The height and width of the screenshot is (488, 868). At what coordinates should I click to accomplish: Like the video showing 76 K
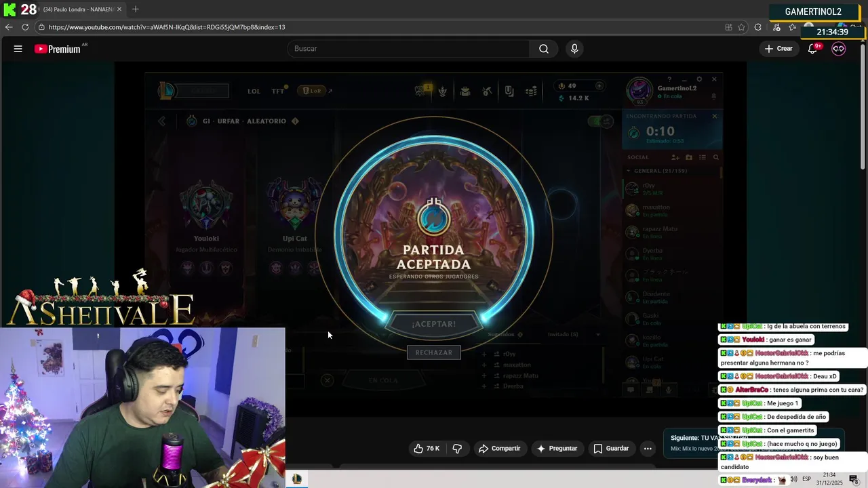(427, 449)
